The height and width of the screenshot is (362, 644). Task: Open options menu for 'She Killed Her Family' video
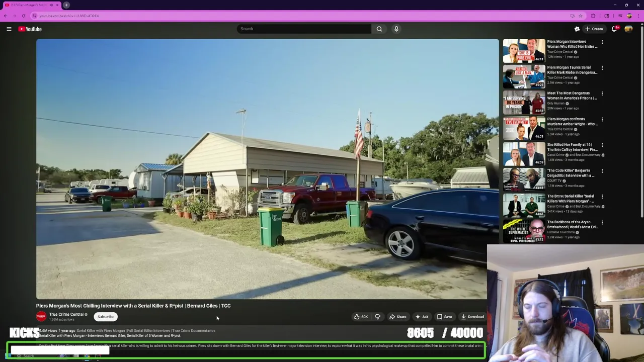click(602, 145)
